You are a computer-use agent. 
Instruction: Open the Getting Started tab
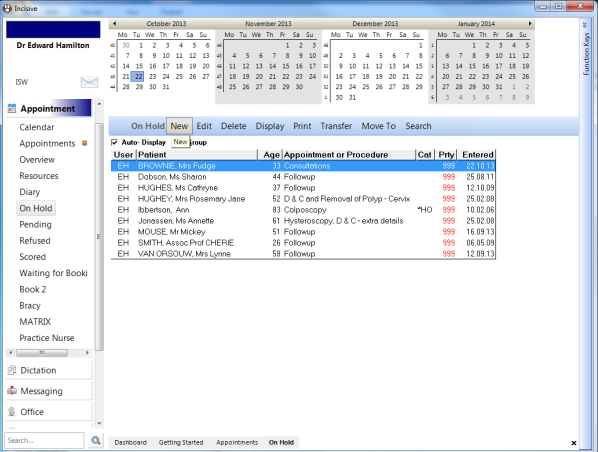click(181, 442)
